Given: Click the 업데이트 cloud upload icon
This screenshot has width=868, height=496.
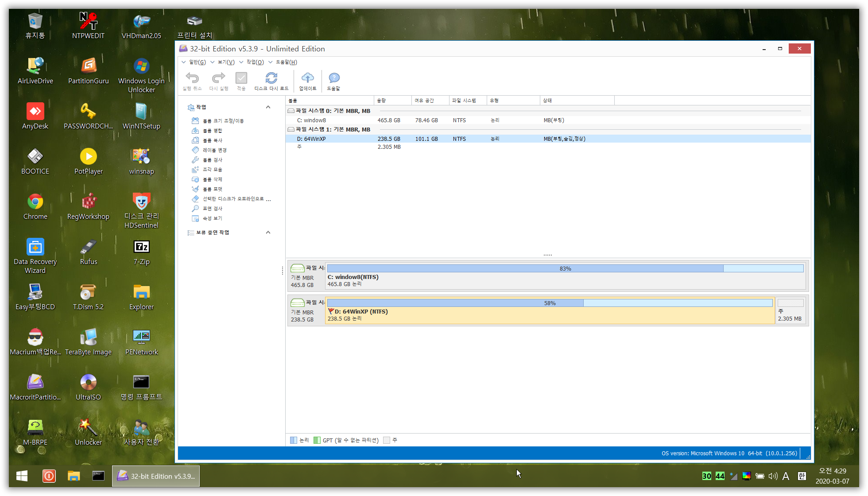Looking at the screenshot, I should point(307,78).
